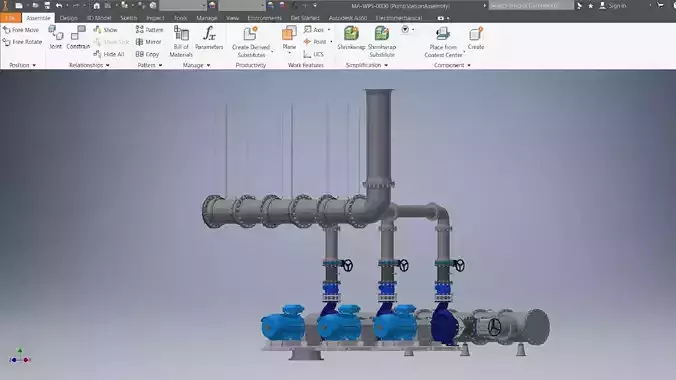Switch to the 3D Model tab
The image size is (676, 380).
99,18
